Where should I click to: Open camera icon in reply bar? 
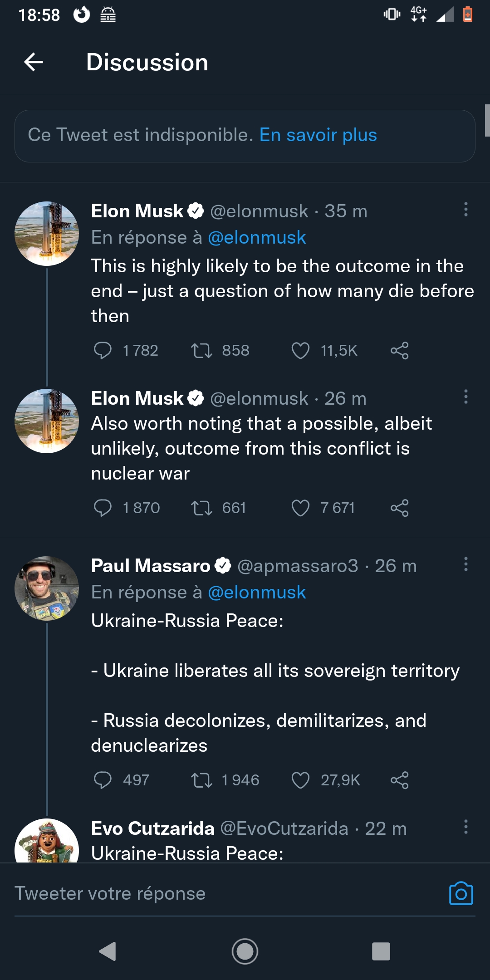point(461,893)
